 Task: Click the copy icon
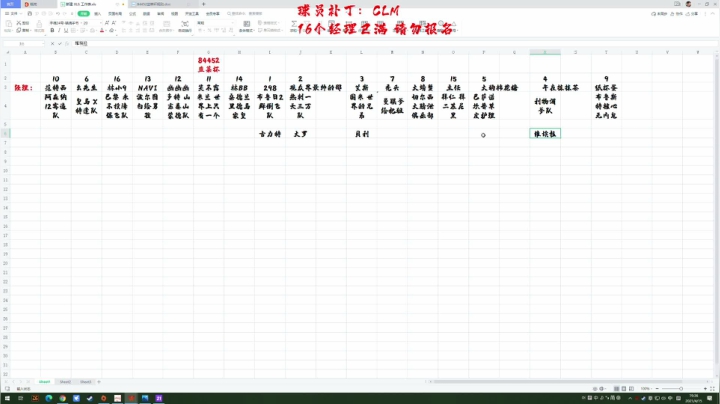(x=18, y=30)
